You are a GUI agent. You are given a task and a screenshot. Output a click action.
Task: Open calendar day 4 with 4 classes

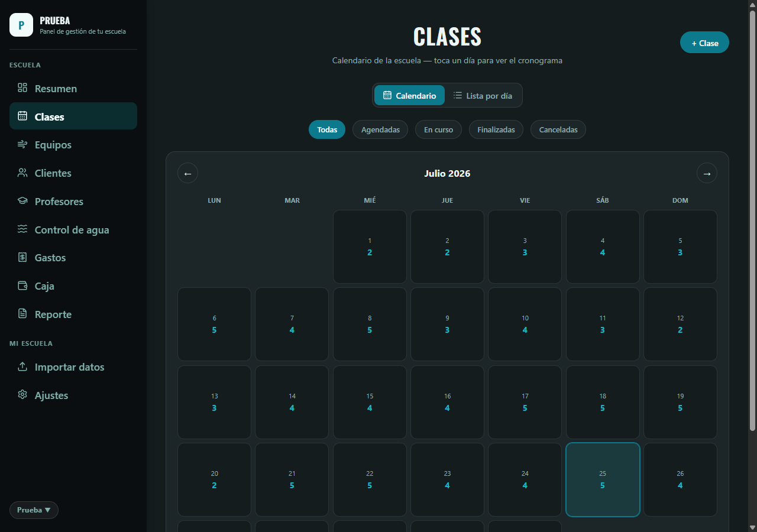pyautogui.click(x=603, y=246)
